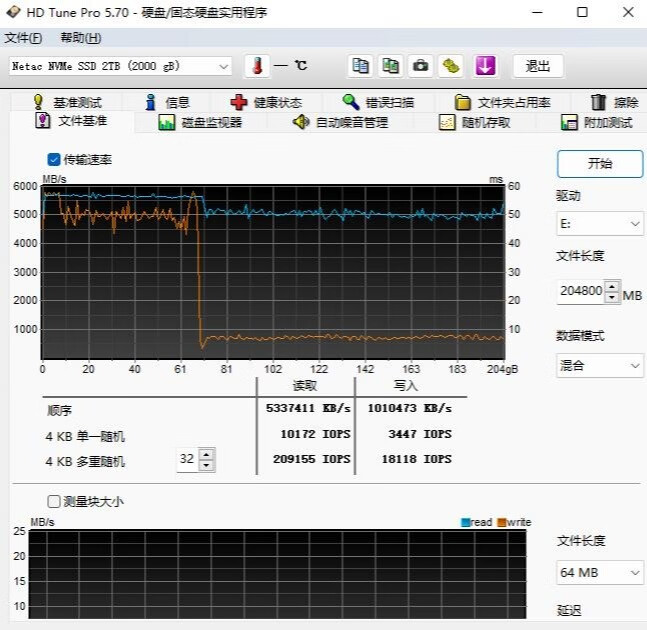Click the thermometer temperature icon
647x630 pixels.
257,66
